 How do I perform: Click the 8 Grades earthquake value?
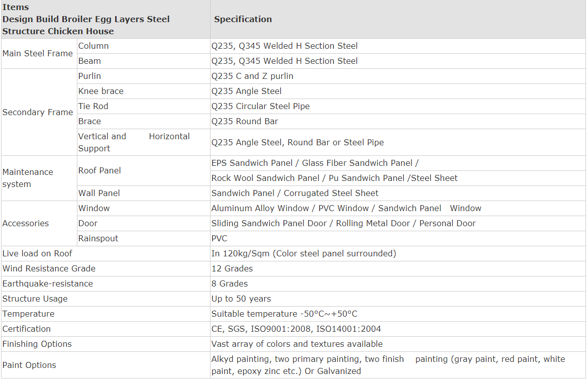coord(229,283)
